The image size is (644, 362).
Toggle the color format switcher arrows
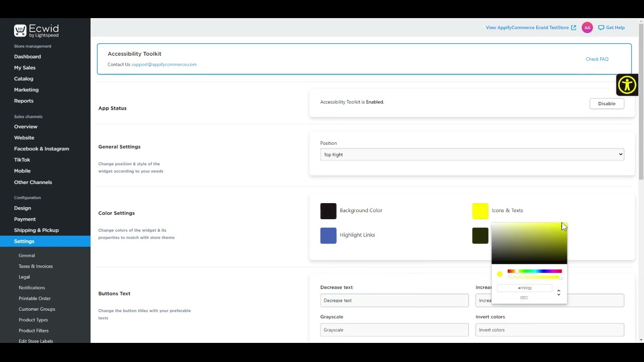coord(558,293)
